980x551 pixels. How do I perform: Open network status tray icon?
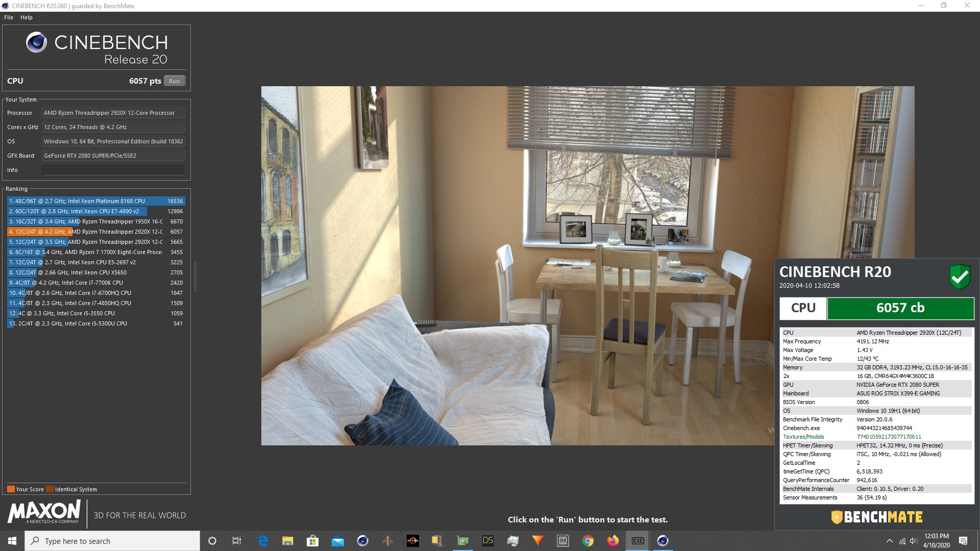point(902,541)
